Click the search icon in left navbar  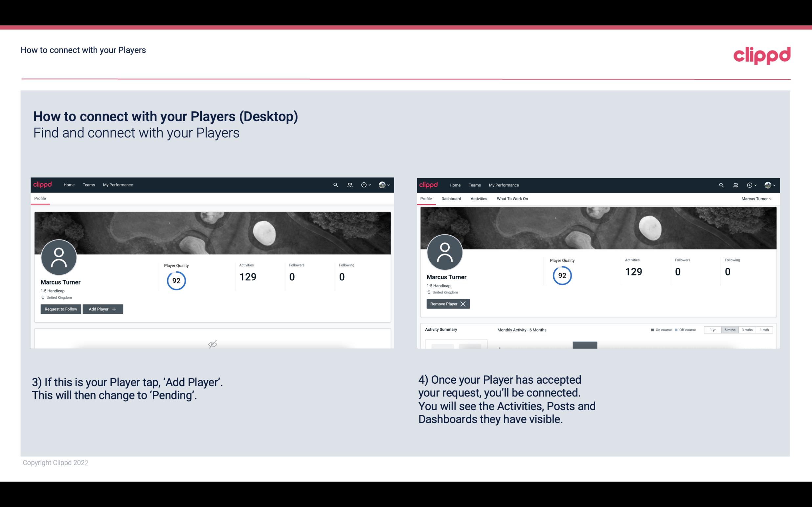tap(334, 184)
